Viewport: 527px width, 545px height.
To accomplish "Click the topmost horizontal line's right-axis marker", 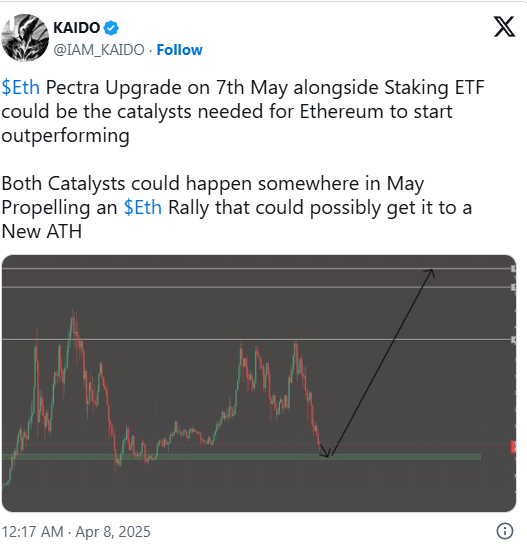I will click(513, 269).
